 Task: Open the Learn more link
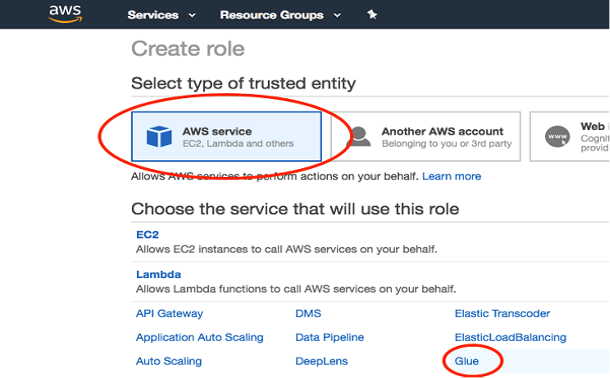tap(452, 176)
